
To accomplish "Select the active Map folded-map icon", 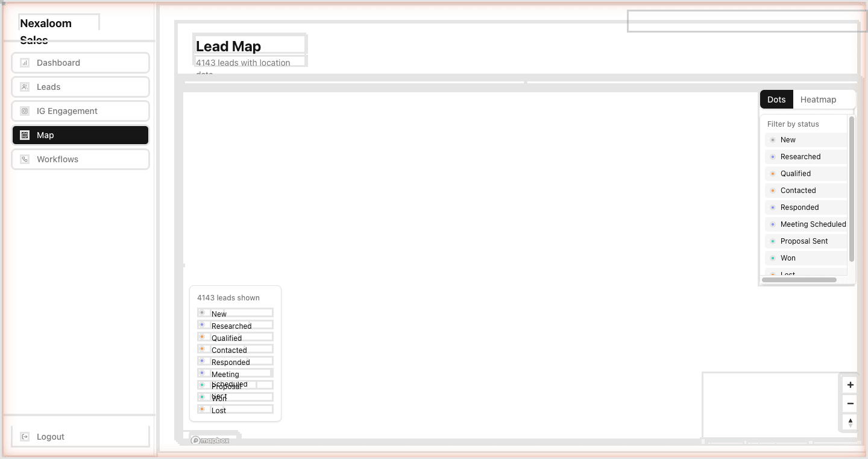I will (x=25, y=135).
